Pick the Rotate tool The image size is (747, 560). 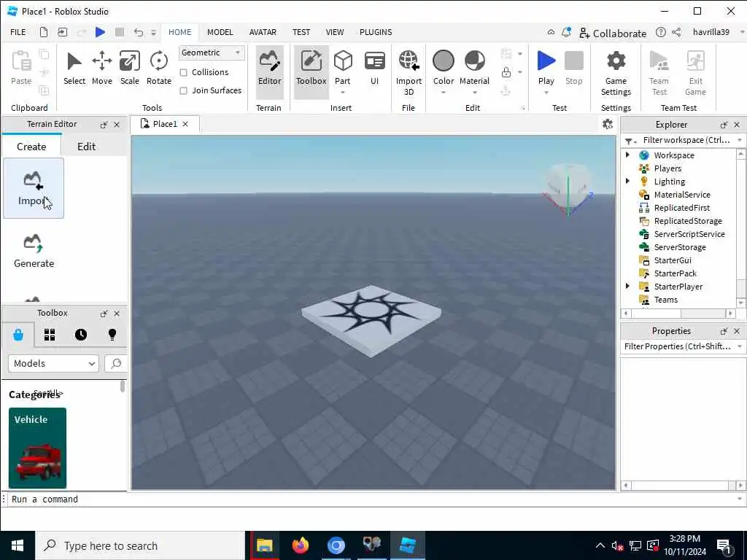point(158,68)
